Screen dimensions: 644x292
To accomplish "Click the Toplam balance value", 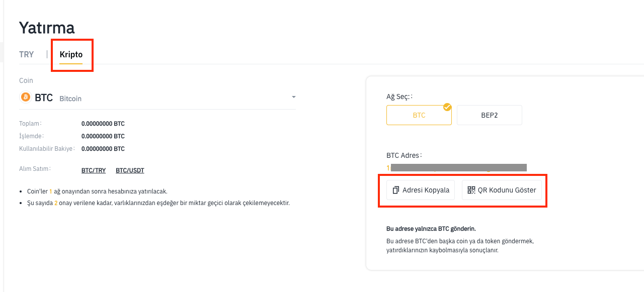I will pyautogui.click(x=103, y=124).
